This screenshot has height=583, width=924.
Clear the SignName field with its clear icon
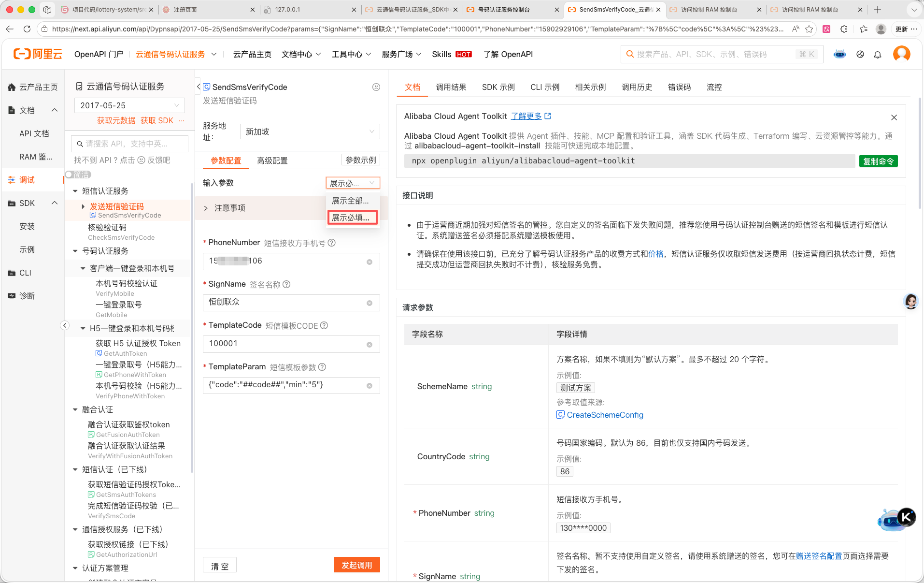click(x=370, y=303)
